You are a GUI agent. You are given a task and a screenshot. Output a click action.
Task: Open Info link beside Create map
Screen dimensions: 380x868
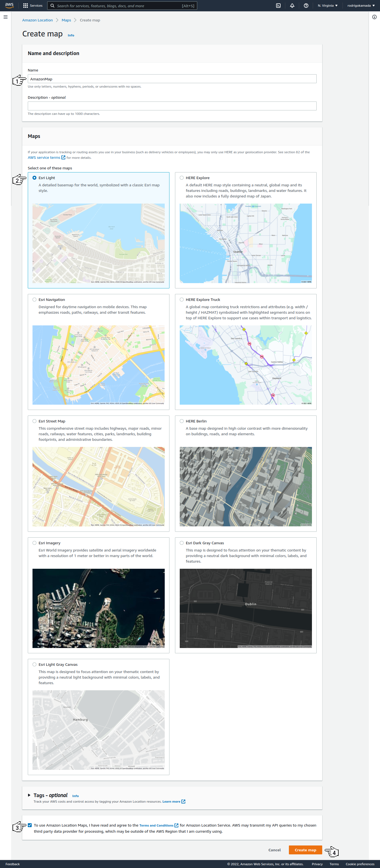click(71, 35)
